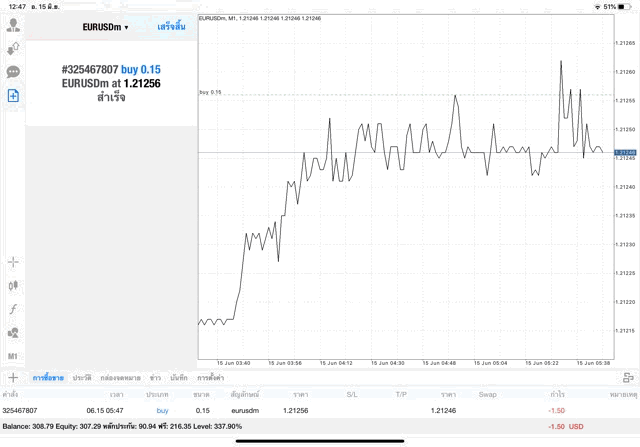Sort by สัญลักษณ์ column header
Image resolution: width=640 pixels, height=447 pixels.
pyautogui.click(x=245, y=395)
